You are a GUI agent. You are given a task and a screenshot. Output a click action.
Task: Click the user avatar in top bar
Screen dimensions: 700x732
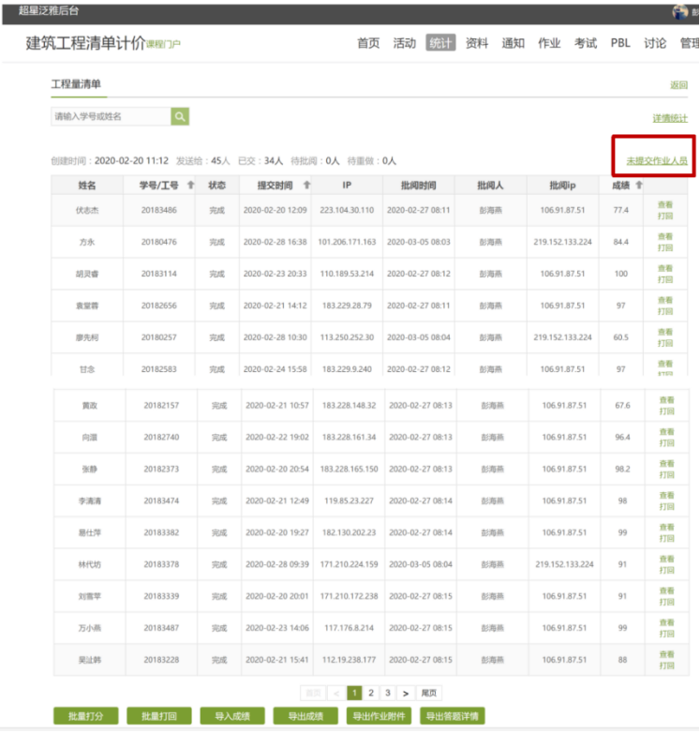point(680,11)
